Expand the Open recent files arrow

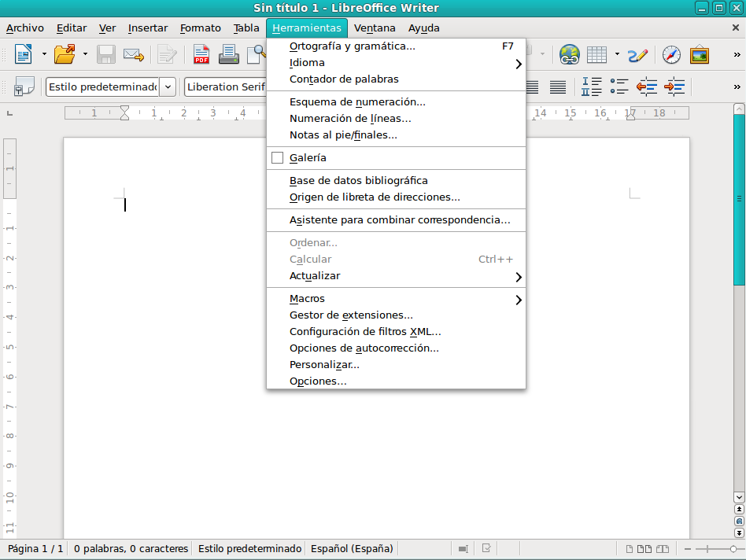(85, 54)
